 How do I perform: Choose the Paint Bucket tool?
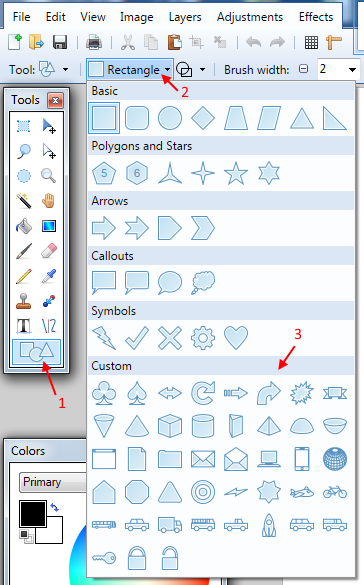(x=24, y=226)
